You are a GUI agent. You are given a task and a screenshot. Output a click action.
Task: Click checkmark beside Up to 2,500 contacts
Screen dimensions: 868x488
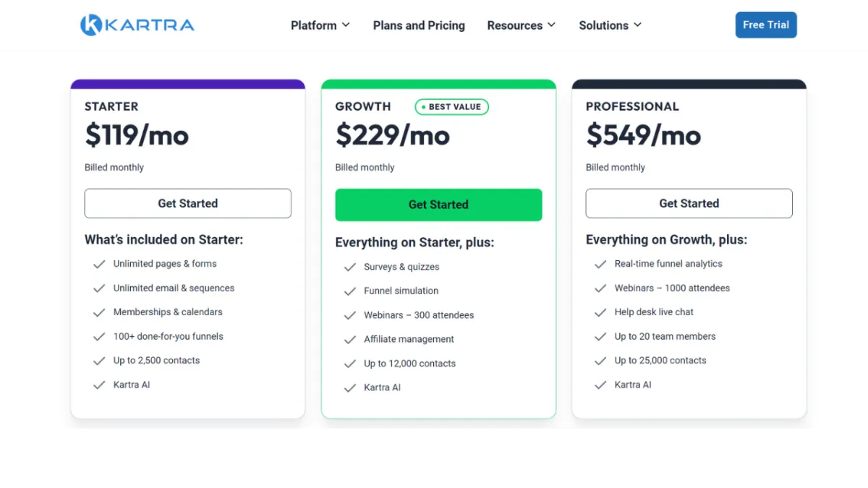99,361
